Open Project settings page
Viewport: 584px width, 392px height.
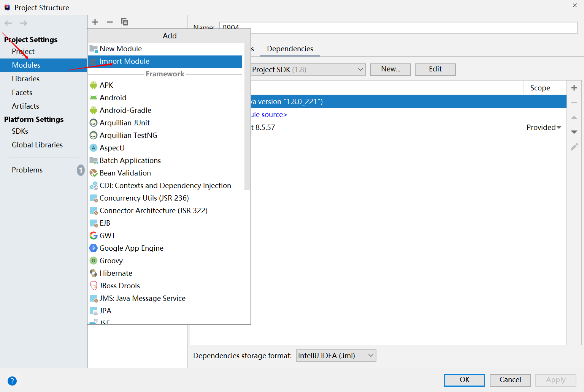point(44,51)
